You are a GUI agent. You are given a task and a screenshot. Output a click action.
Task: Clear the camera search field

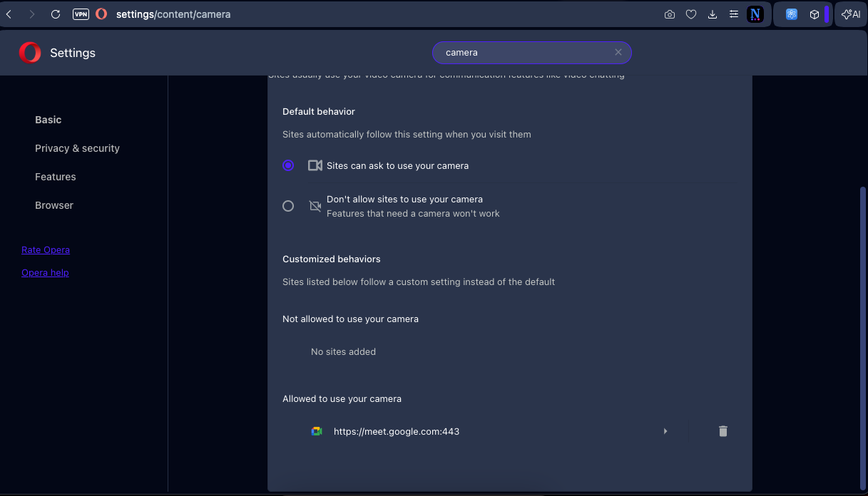pos(618,52)
